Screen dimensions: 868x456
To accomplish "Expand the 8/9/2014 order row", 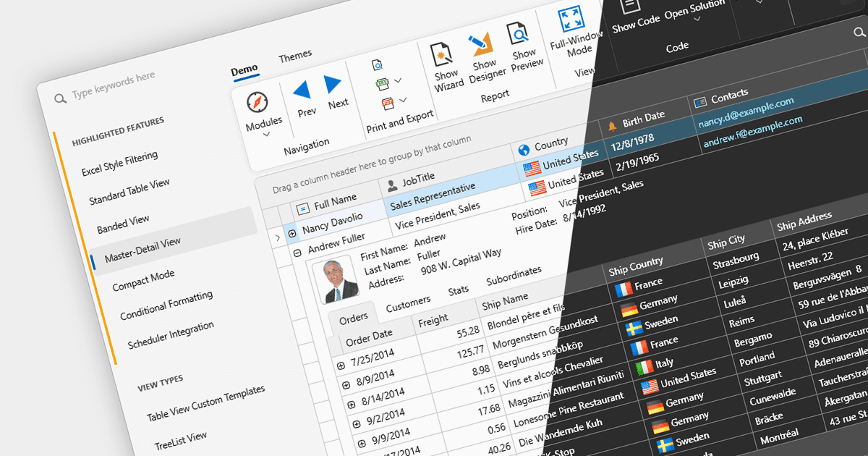I will pyautogui.click(x=346, y=385).
